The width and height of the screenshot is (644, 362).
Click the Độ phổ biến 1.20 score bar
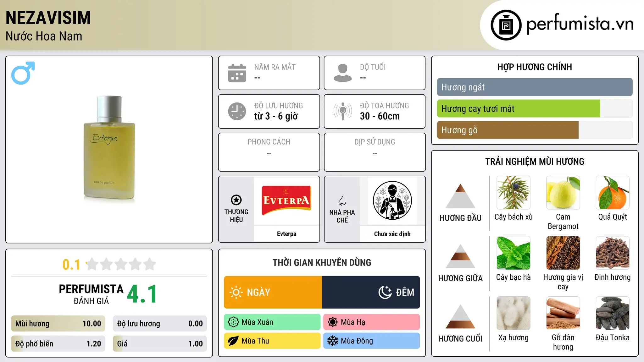coord(58,344)
